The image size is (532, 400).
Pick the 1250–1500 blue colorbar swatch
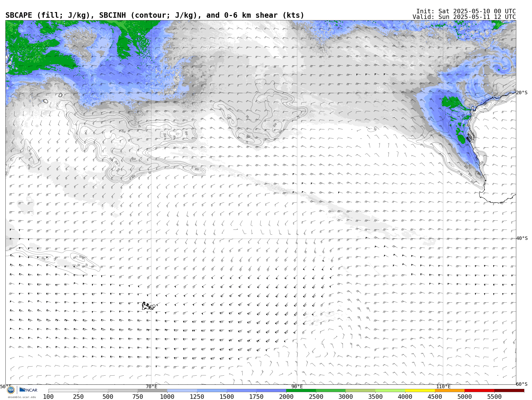(212, 391)
